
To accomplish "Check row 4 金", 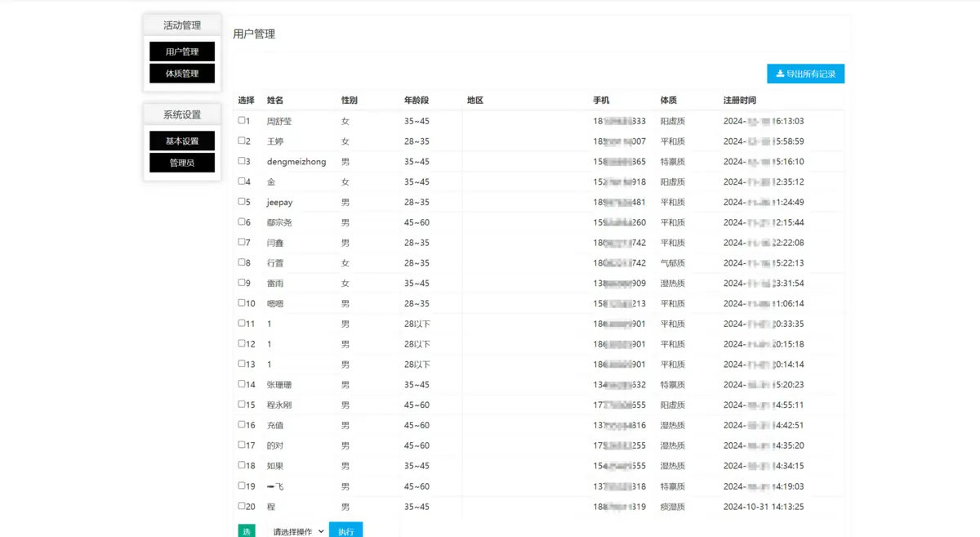I will pos(242,181).
